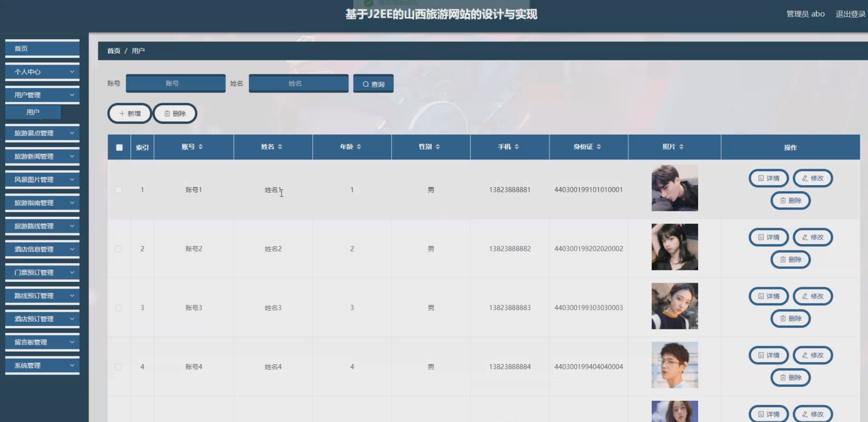
Task: Click 修改 for 账号1 row
Action: pyautogui.click(x=813, y=178)
